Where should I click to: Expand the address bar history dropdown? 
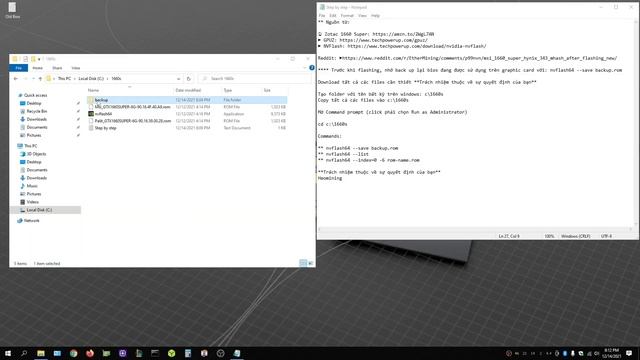[178, 78]
